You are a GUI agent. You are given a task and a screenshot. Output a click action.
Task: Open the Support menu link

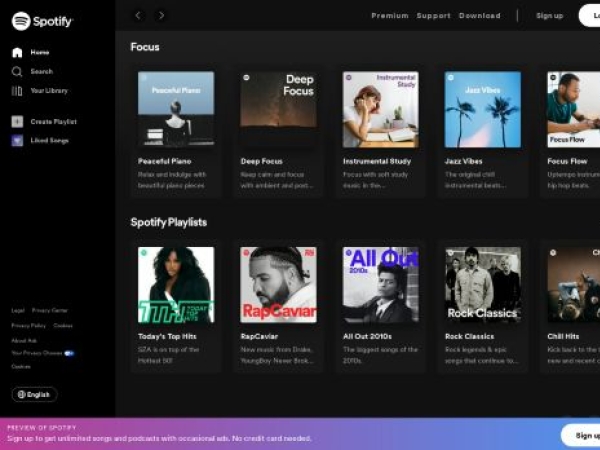click(x=434, y=16)
